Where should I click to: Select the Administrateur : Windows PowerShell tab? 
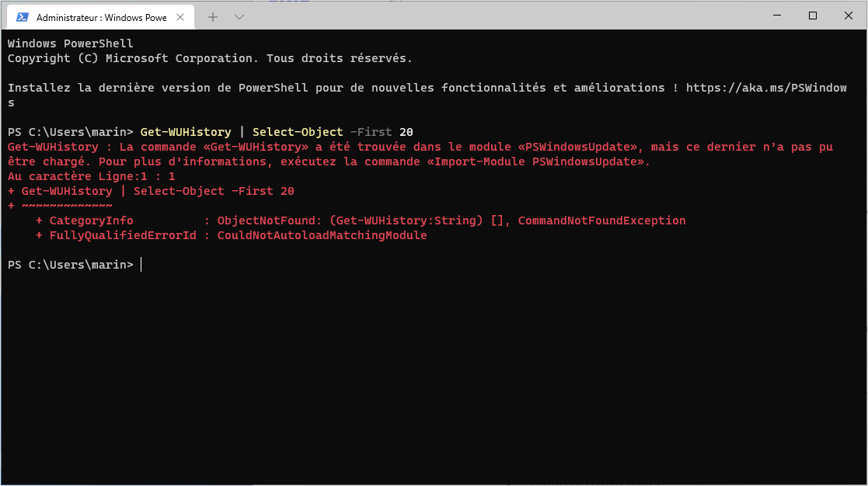(101, 17)
